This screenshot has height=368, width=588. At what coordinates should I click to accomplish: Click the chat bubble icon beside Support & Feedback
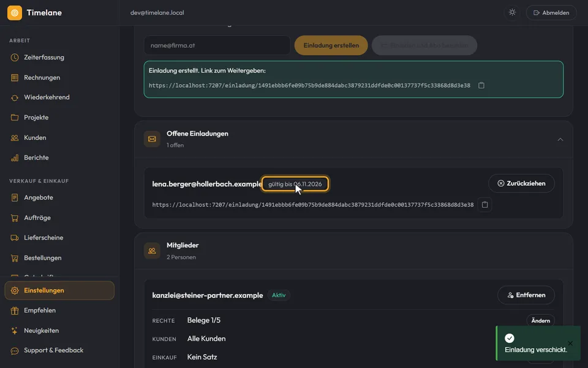click(x=15, y=351)
